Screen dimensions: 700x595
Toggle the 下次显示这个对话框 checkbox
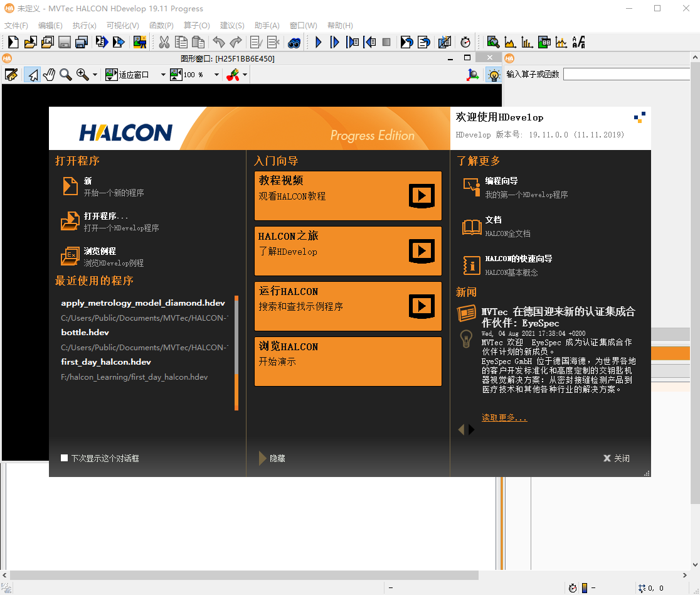(x=63, y=458)
